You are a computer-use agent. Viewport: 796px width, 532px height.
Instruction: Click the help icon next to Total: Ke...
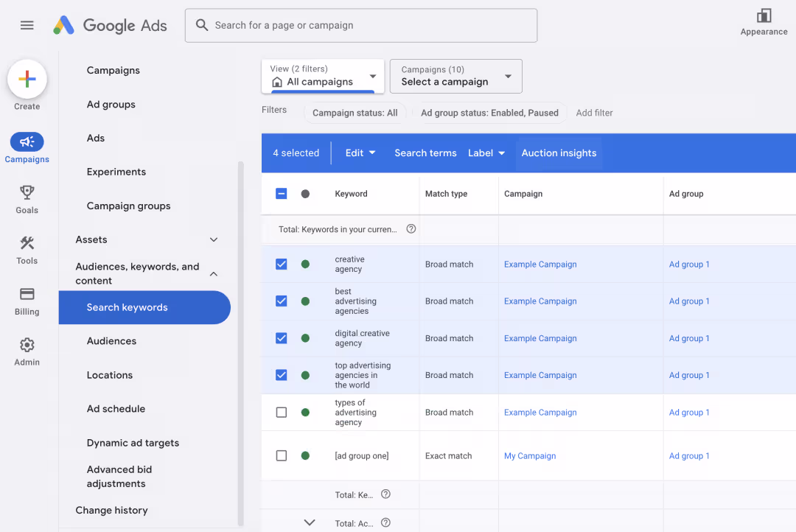(385, 494)
